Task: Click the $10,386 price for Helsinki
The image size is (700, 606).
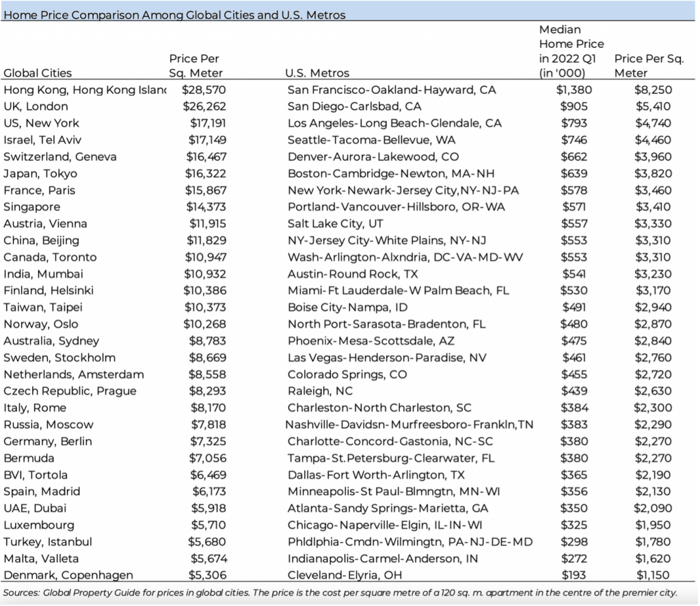Action: (205, 291)
